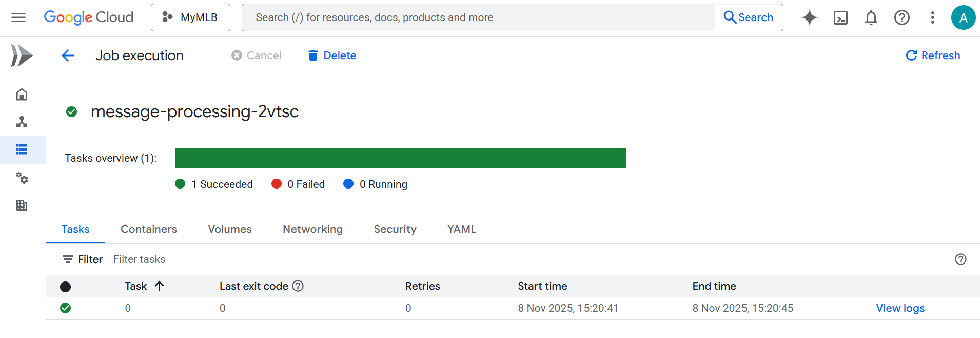This screenshot has height=338, width=980.
Task: Click the green tasks overview progress bar
Action: [x=400, y=158]
